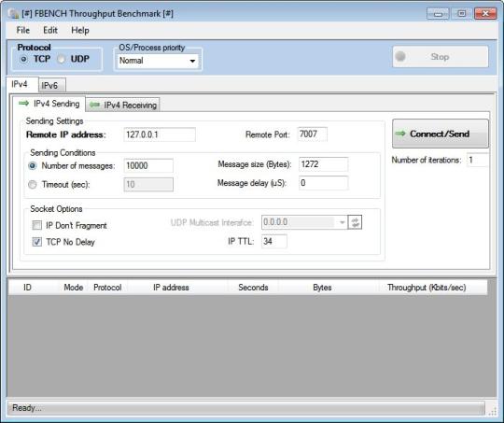The height and width of the screenshot is (423, 504).
Task: Open the Help menu
Action: coord(80,30)
